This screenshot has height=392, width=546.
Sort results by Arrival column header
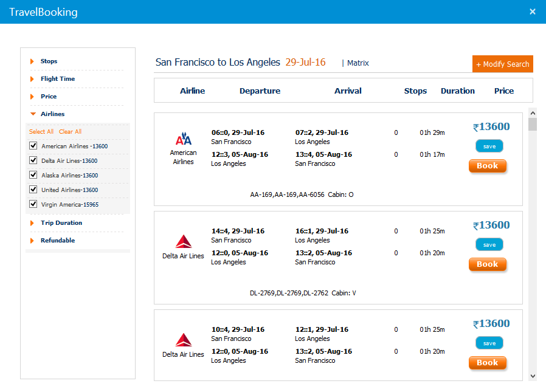(348, 91)
